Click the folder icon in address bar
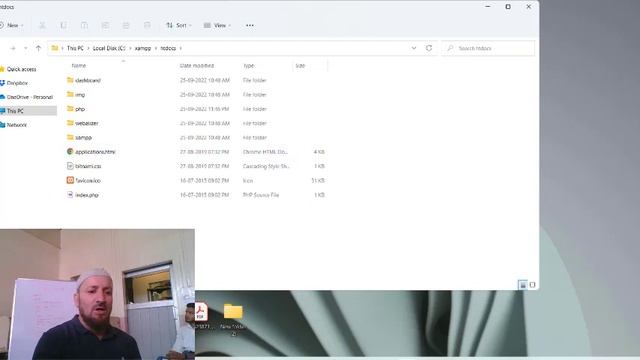This screenshot has width=640, height=360. pos(55,48)
